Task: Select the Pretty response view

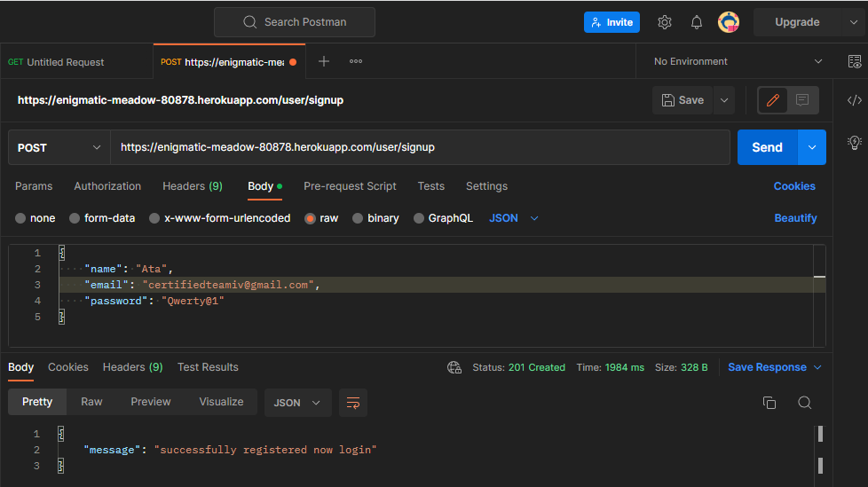Action: click(x=37, y=402)
